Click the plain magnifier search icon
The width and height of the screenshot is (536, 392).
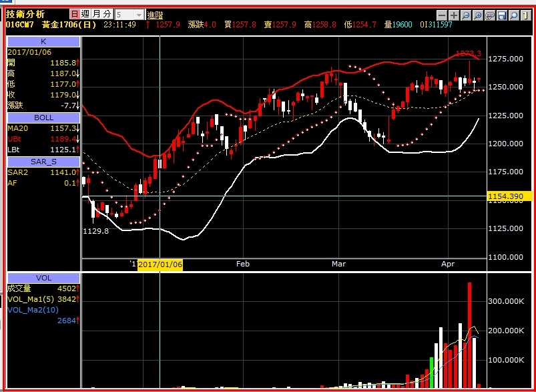[x=514, y=15]
